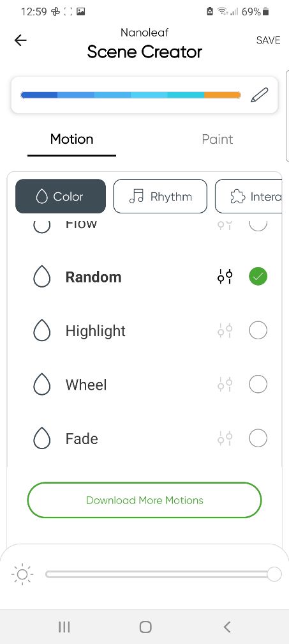This screenshot has height=644, width=289.
Task: Toggle the green Random checkmark
Action: point(258,277)
